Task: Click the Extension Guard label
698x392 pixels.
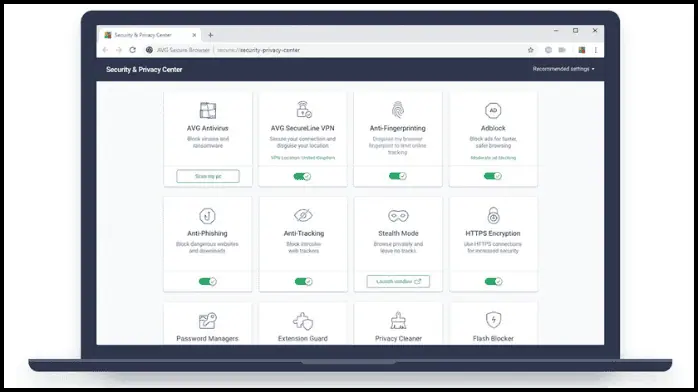Action: pyautogui.click(x=303, y=339)
